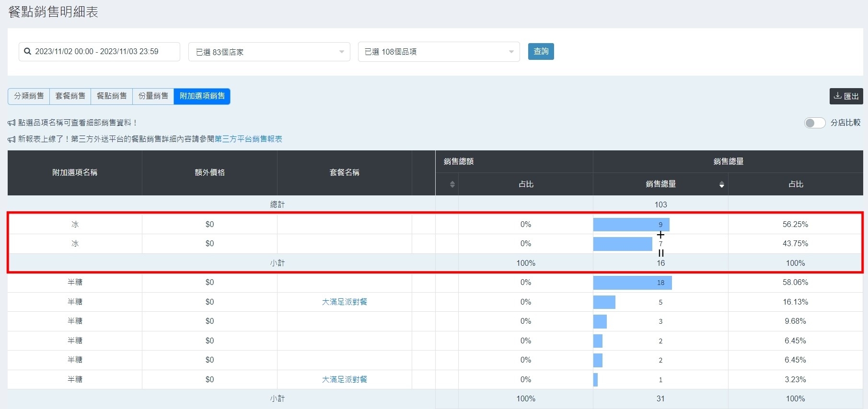Click the megaphone icon beside 新報表上線了 notice
This screenshot has width=868, height=409.
point(12,139)
